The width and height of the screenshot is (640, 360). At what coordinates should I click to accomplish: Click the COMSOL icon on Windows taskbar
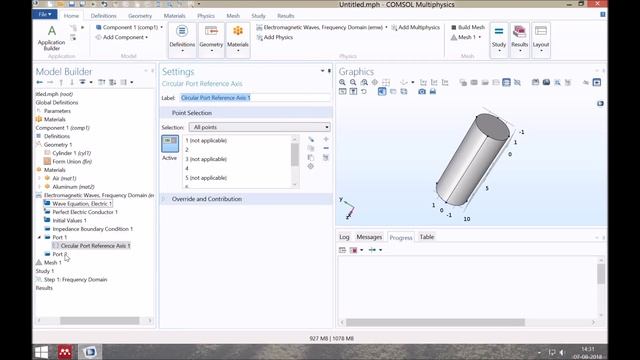(90, 352)
